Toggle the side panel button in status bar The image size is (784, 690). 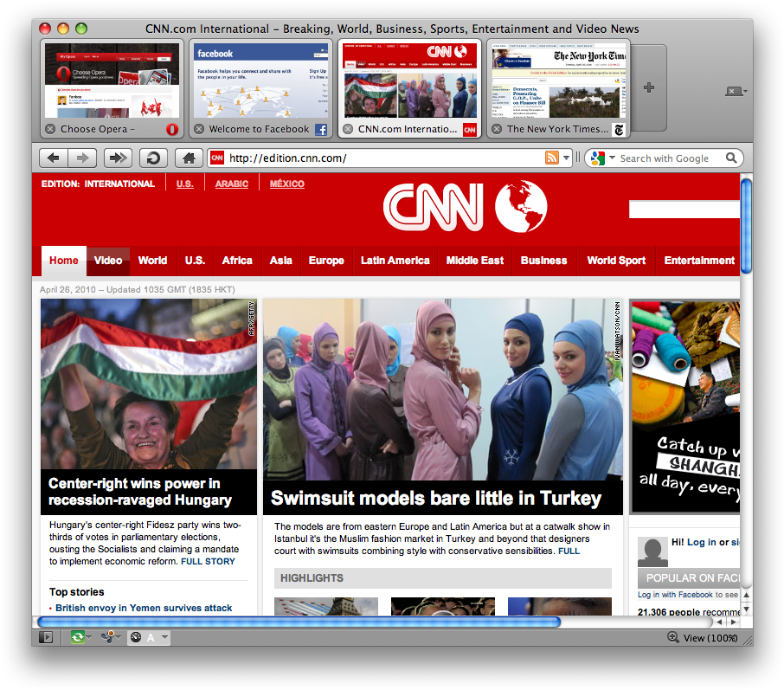46,637
